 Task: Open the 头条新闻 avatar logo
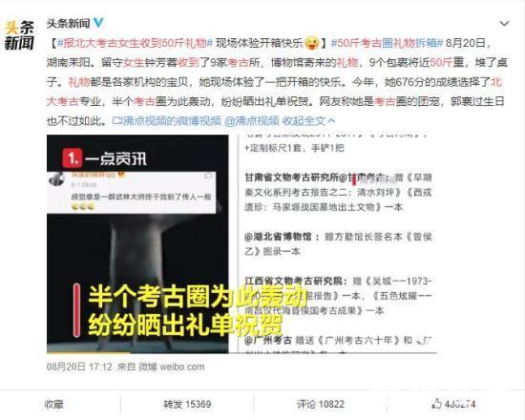coord(19,34)
